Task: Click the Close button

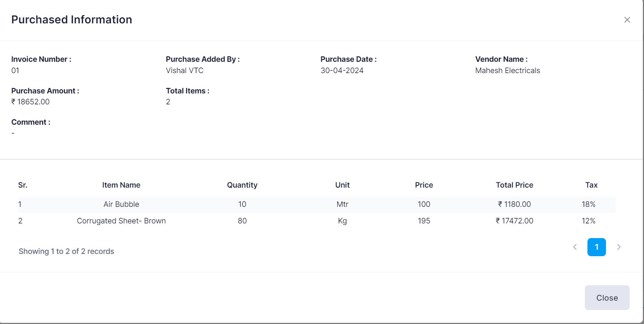Action: [607, 298]
